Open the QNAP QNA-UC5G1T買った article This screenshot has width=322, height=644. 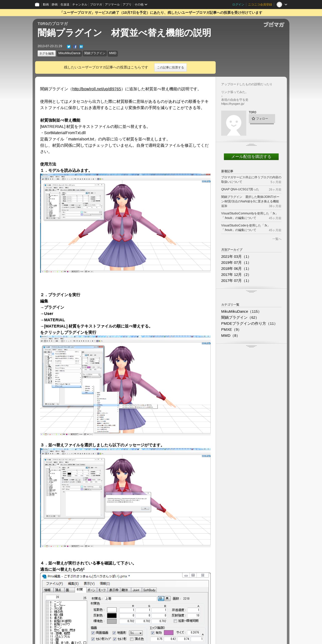(x=240, y=189)
